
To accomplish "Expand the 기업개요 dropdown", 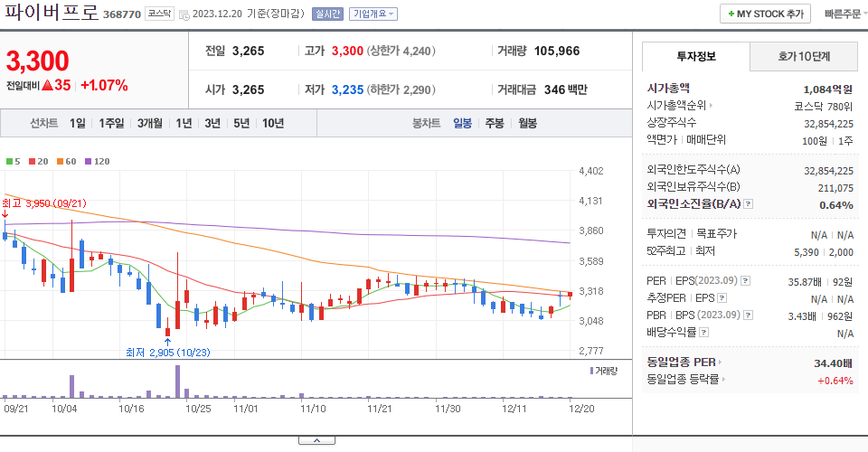I will pos(373,14).
